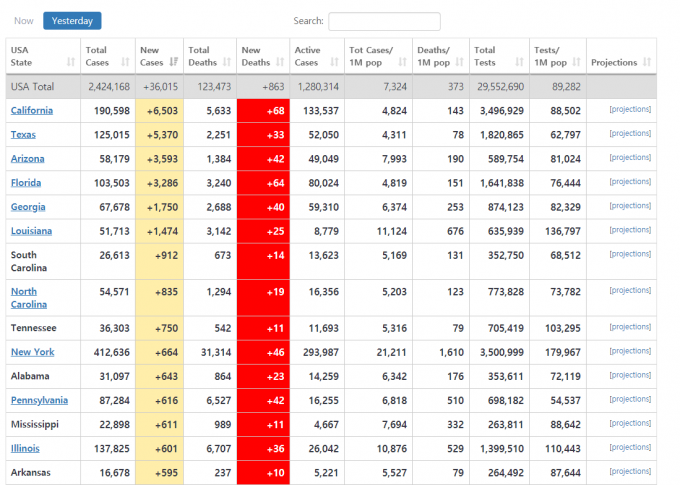Viewport: 680px width, 485px height.
Task: Open the North Carolina state link
Action: click(30, 297)
